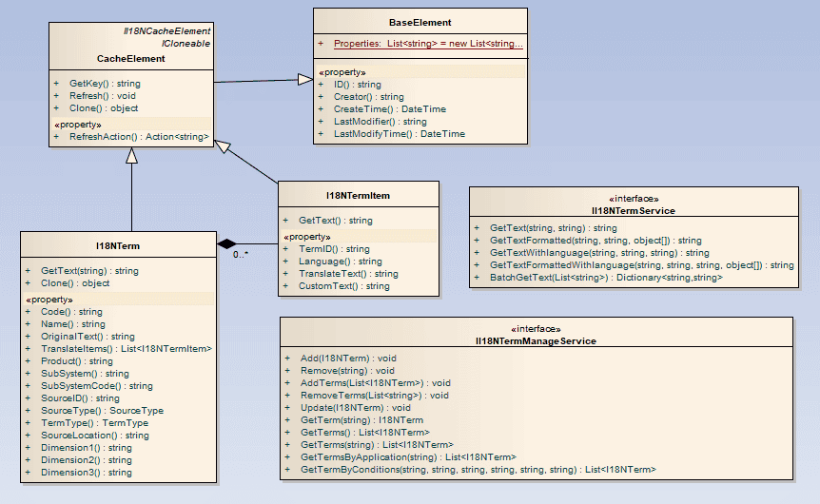820x504 pixels.
Task: Select the BatchGetText method in II18NTermService
Action: pos(606,278)
